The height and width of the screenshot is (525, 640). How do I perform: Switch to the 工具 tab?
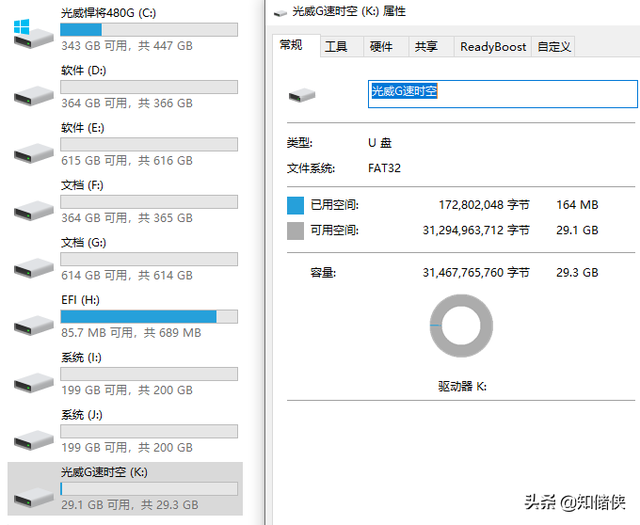click(336, 46)
